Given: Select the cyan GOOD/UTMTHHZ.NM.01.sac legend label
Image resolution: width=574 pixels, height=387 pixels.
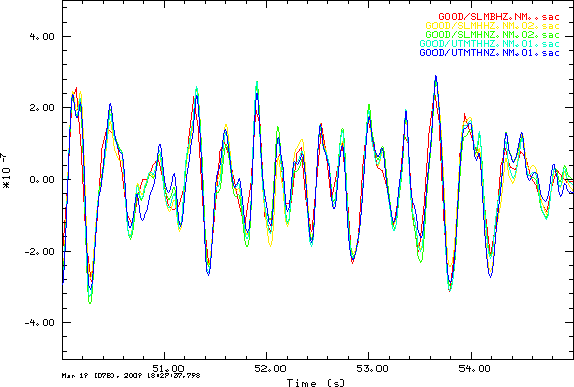Looking at the screenshot, I should (489, 44).
